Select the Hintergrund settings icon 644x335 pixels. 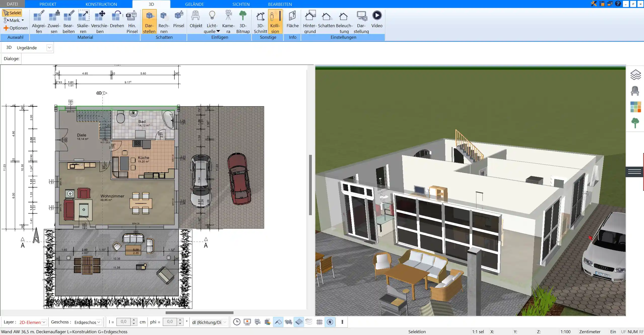(310, 21)
